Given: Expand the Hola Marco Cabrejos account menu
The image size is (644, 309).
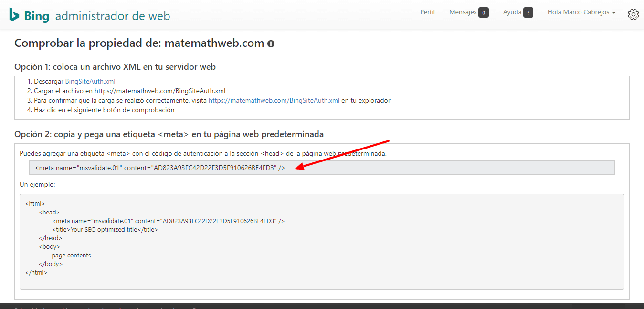Looking at the screenshot, I should point(581,12).
